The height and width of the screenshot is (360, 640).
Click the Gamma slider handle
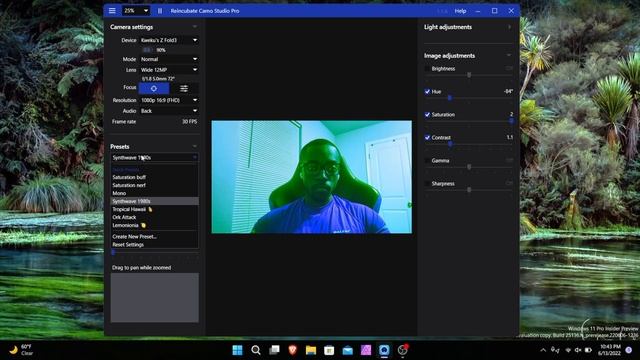click(469, 167)
